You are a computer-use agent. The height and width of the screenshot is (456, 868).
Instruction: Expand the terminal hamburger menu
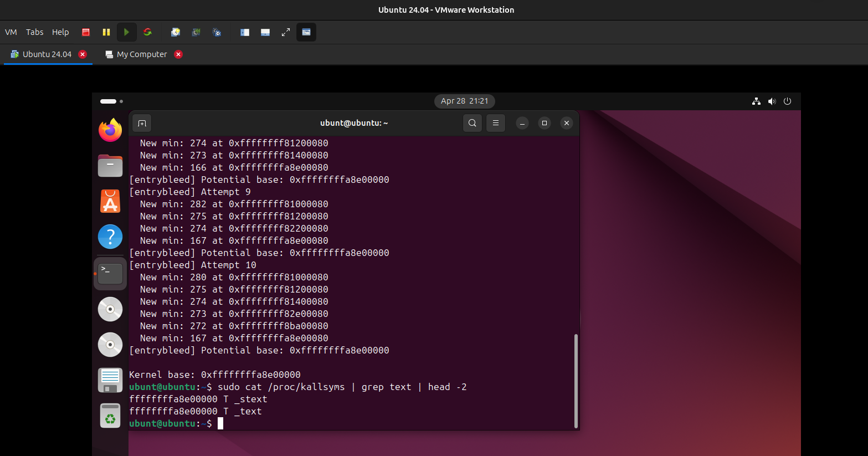click(x=496, y=123)
